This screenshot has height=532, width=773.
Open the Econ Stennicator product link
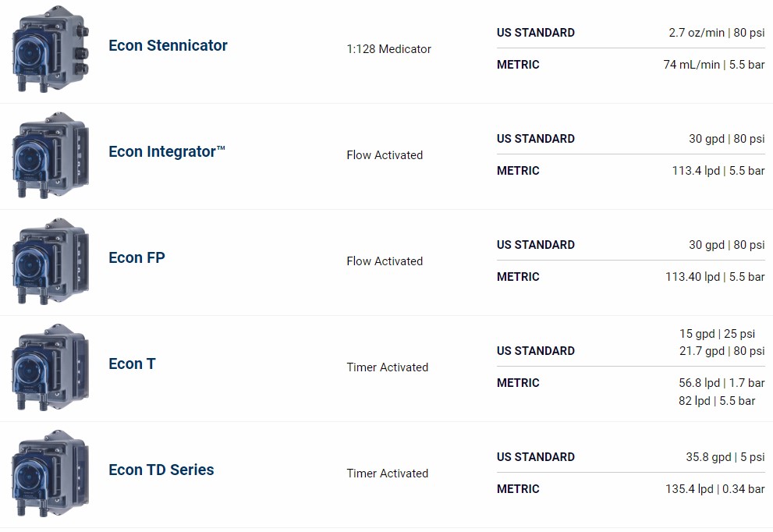168,45
